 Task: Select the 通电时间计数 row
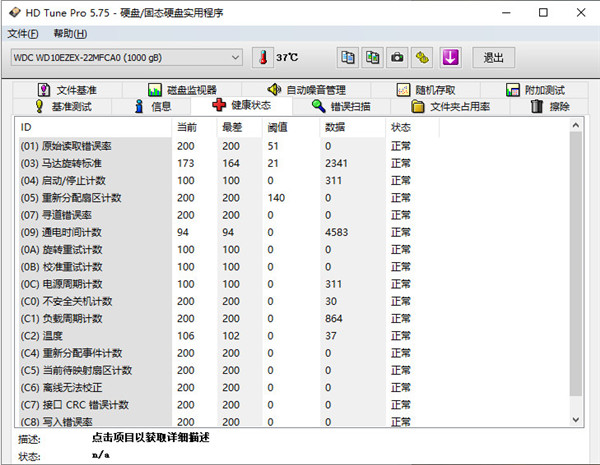pos(58,232)
